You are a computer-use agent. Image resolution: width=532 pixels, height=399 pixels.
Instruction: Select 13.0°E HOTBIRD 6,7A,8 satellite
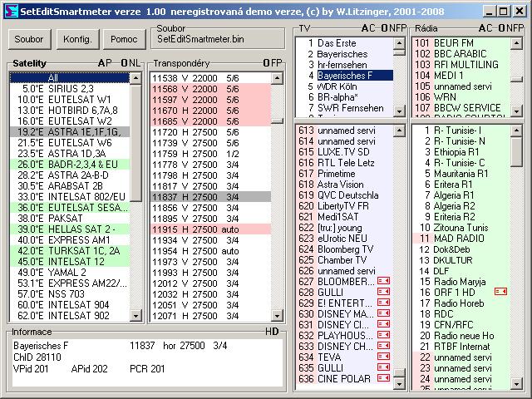click(70, 111)
